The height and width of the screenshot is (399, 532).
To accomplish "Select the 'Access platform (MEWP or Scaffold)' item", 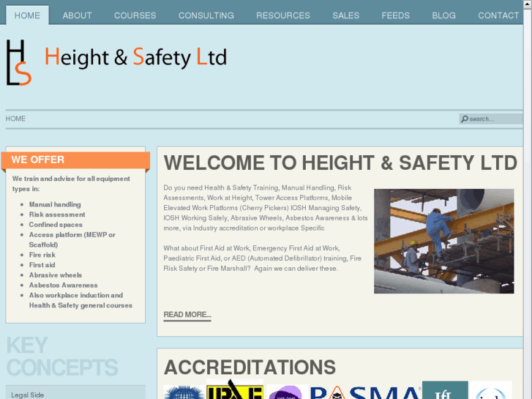I will (72, 239).
